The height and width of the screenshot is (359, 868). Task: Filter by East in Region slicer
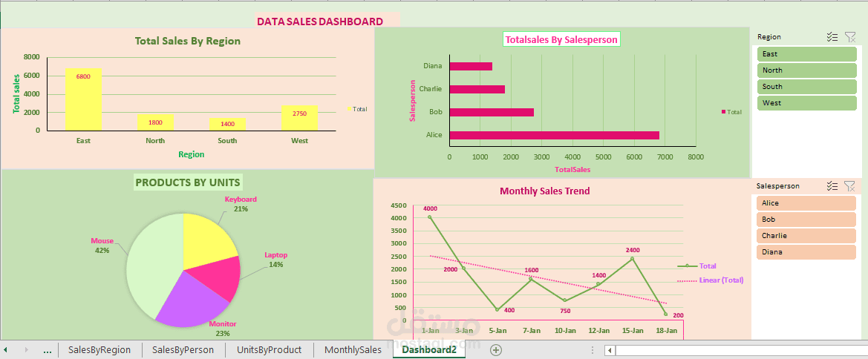(806, 54)
